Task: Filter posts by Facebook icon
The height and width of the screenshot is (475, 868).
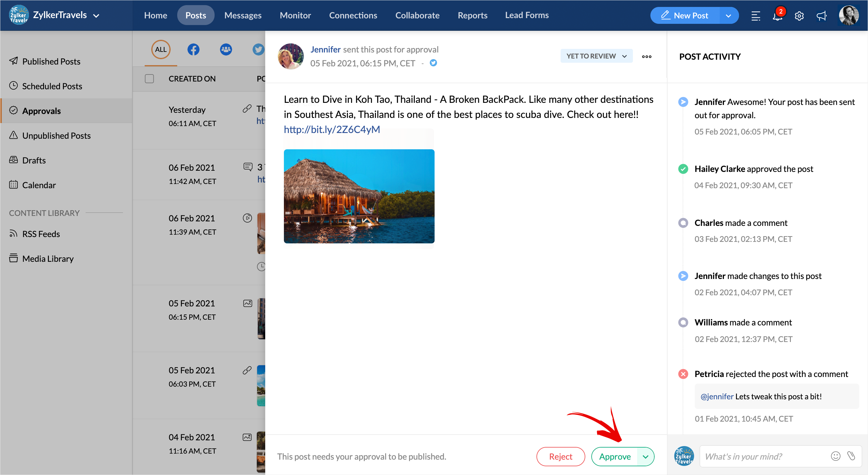Action: click(193, 49)
